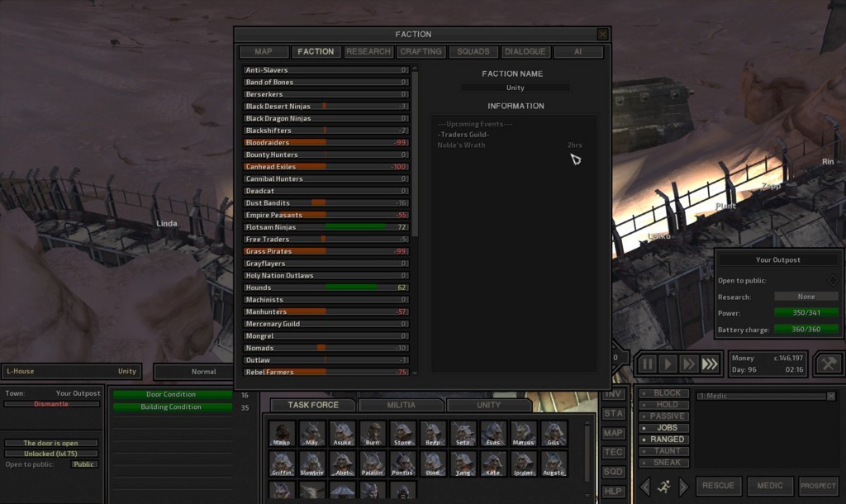Select Mako's character portrait

click(282, 434)
